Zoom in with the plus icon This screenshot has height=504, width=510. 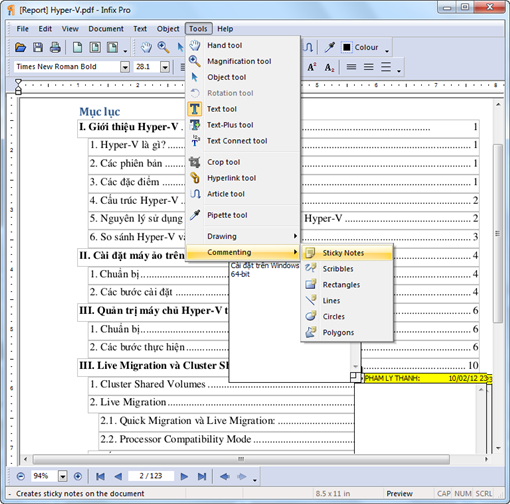(x=78, y=476)
